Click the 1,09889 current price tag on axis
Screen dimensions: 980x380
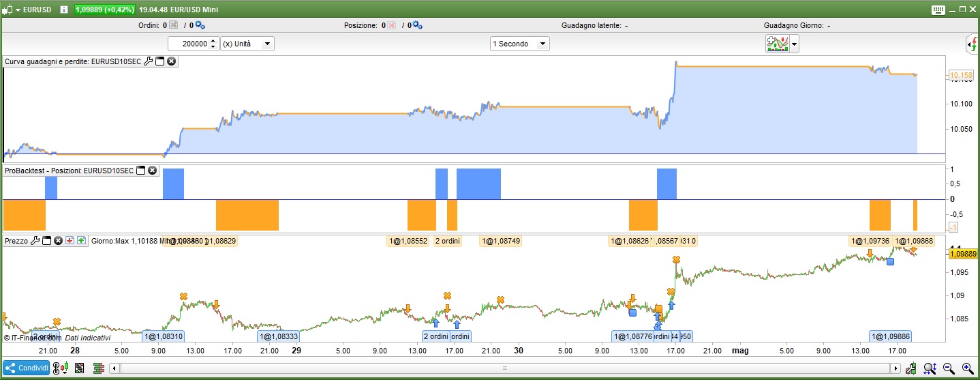click(962, 254)
